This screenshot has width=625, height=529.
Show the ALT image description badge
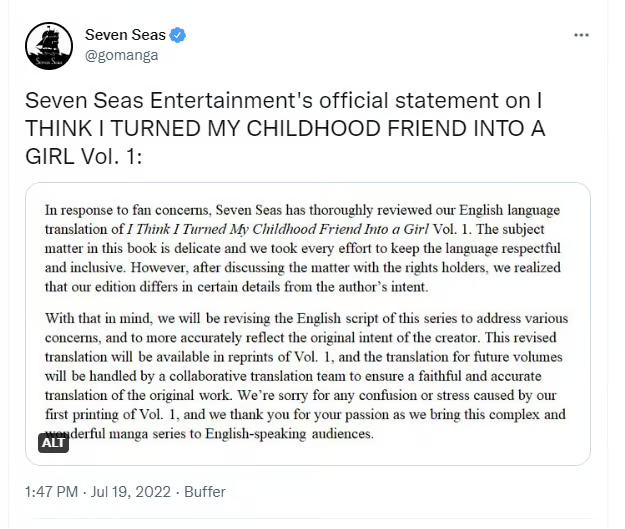tap(53, 442)
